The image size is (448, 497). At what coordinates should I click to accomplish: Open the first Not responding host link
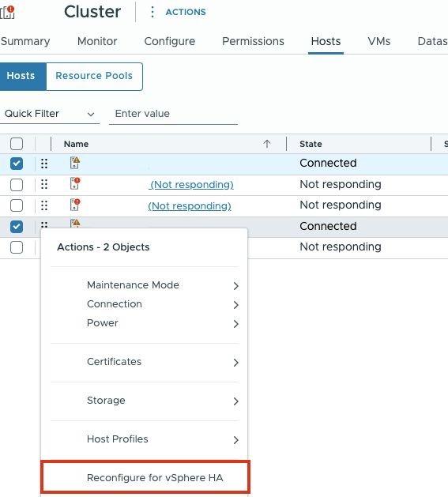click(191, 184)
